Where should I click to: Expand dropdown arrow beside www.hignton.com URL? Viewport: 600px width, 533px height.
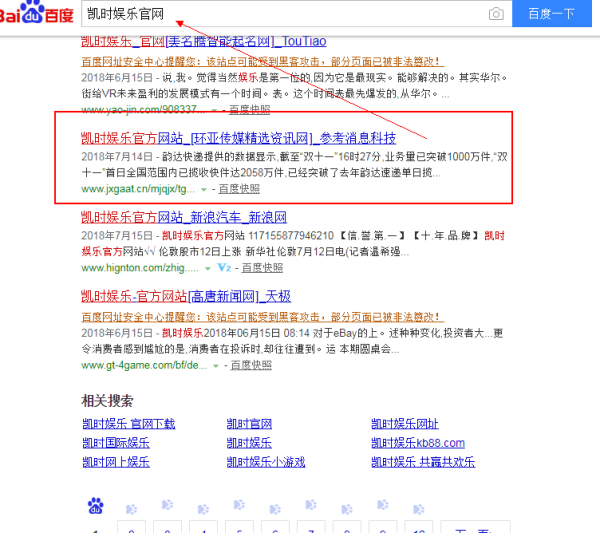pyautogui.click(x=207, y=268)
